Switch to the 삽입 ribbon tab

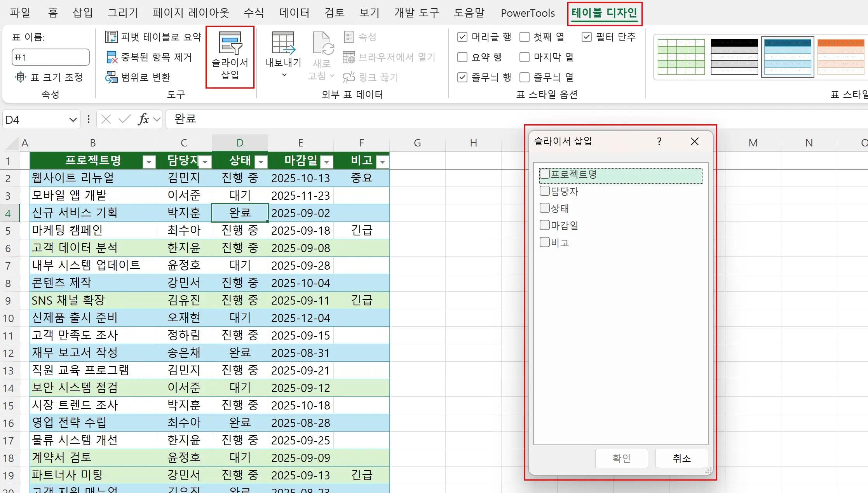tap(83, 13)
